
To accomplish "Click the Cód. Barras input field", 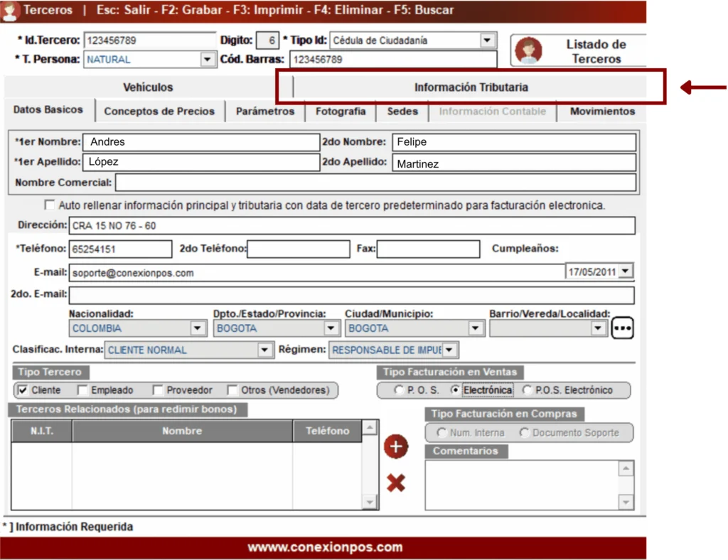I will coord(393,60).
